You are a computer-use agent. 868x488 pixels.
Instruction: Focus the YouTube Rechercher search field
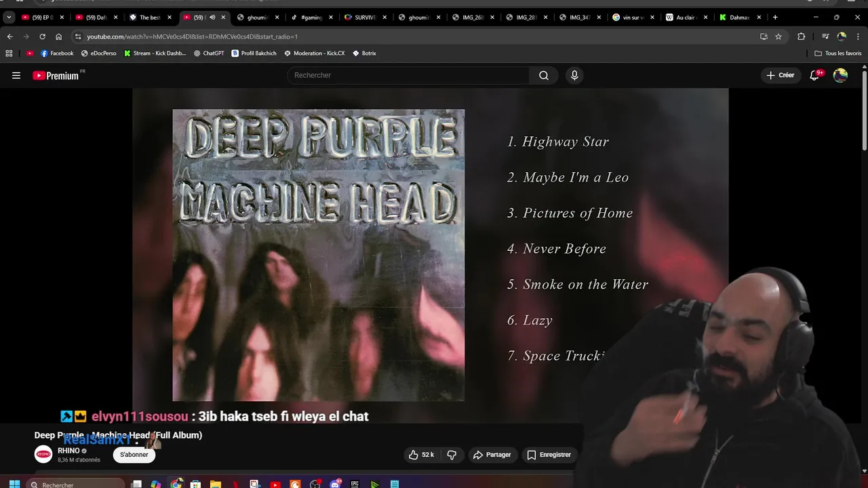coord(408,75)
